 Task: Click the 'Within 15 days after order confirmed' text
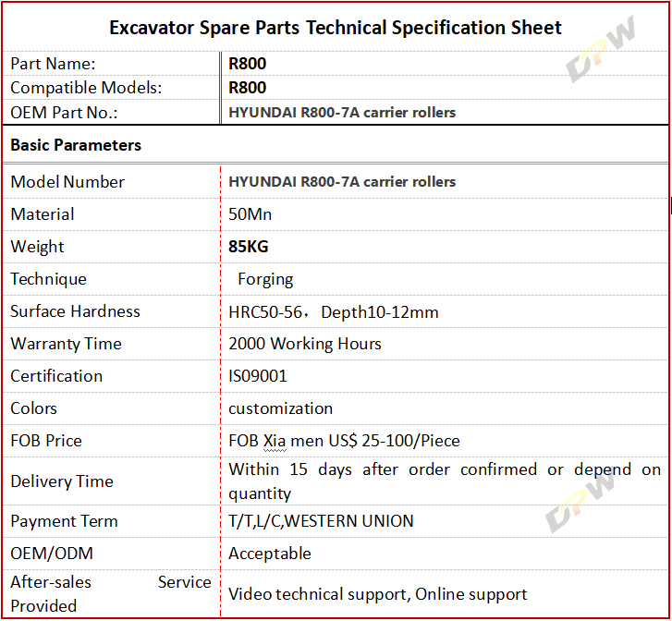383,469
